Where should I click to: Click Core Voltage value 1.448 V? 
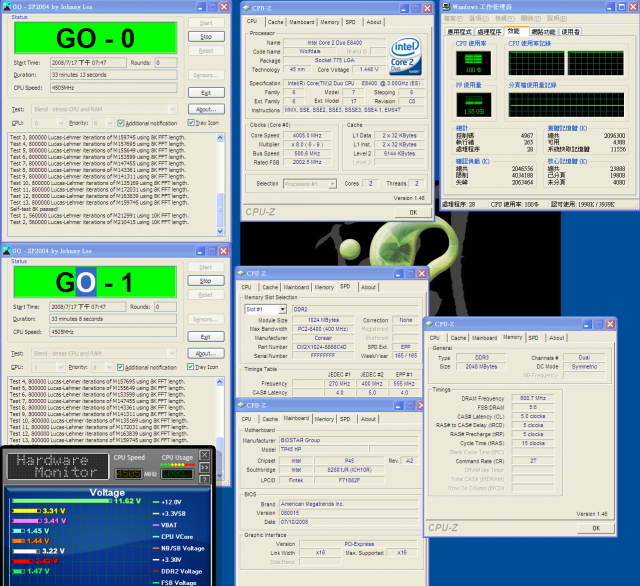(369, 69)
